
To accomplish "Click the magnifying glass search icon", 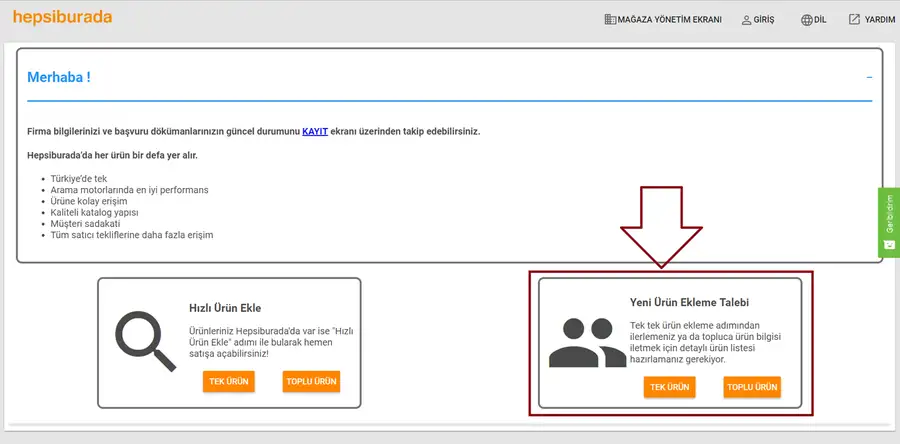I will point(145,341).
